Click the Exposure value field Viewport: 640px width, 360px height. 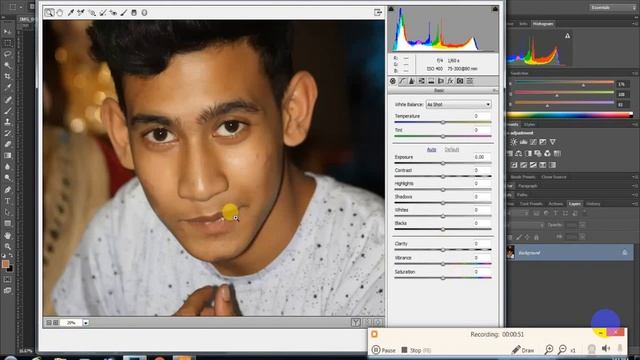(481, 157)
